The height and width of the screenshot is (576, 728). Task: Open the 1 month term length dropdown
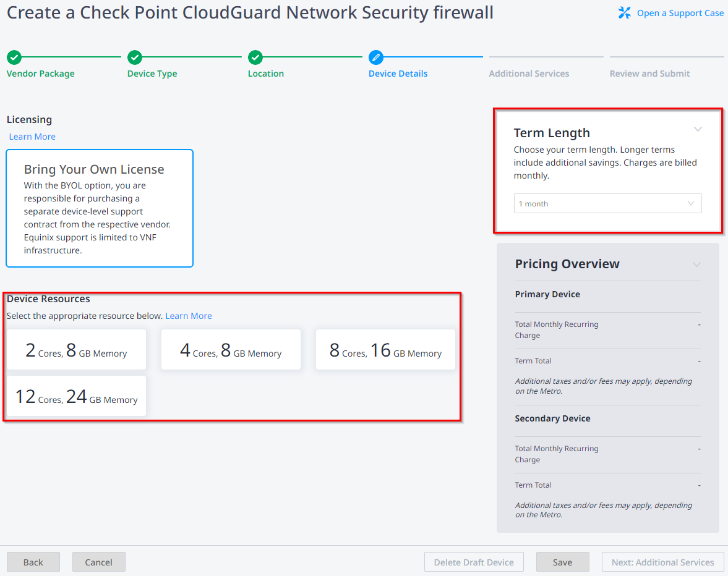(607, 203)
